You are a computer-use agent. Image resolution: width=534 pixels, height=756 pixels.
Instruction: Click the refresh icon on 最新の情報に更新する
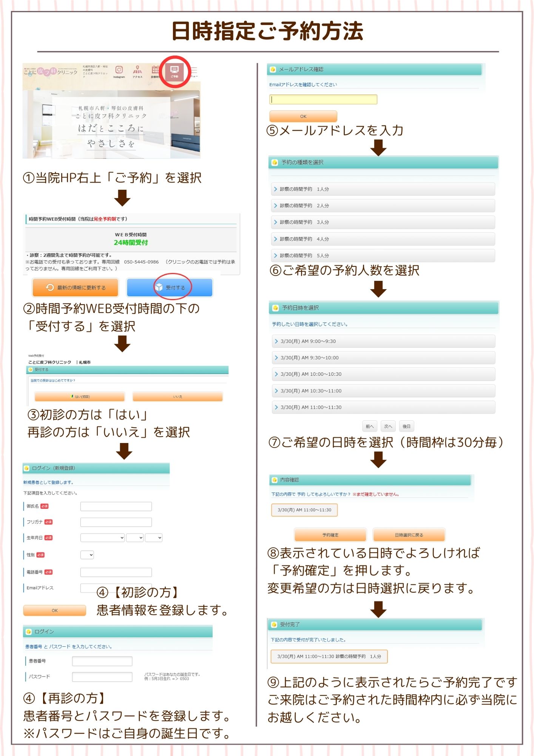point(50,288)
